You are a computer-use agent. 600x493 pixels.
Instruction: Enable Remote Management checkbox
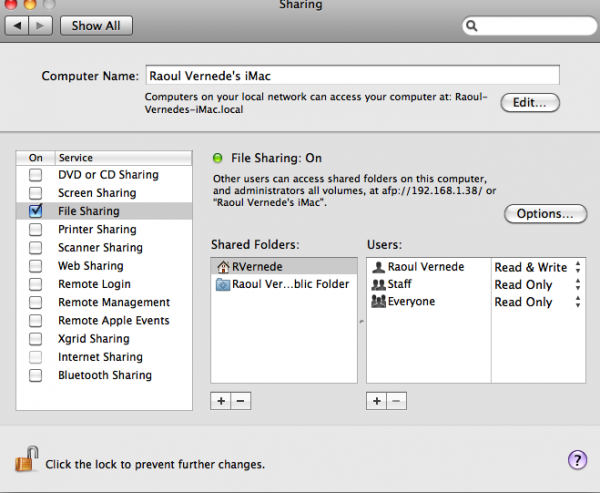(36, 302)
